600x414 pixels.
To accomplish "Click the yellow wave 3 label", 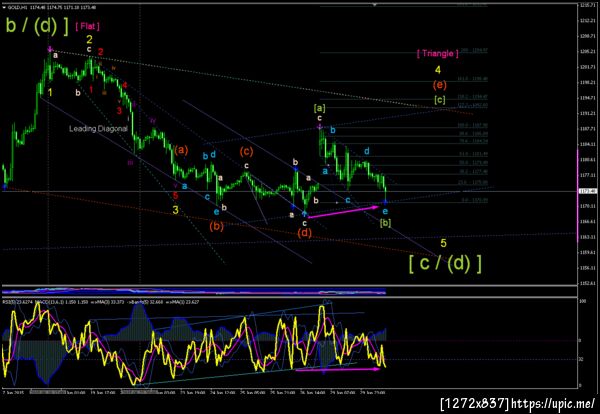I will pyautogui.click(x=175, y=210).
